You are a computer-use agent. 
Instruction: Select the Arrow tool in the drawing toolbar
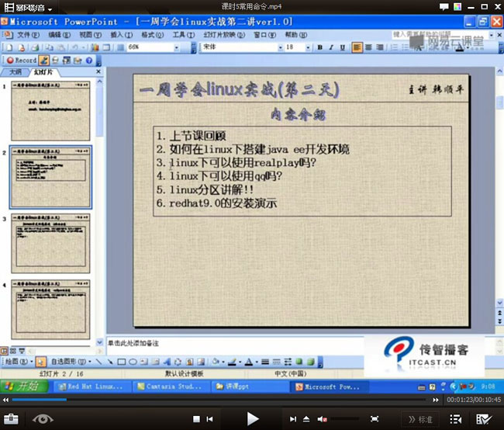[x=110, y=362]
